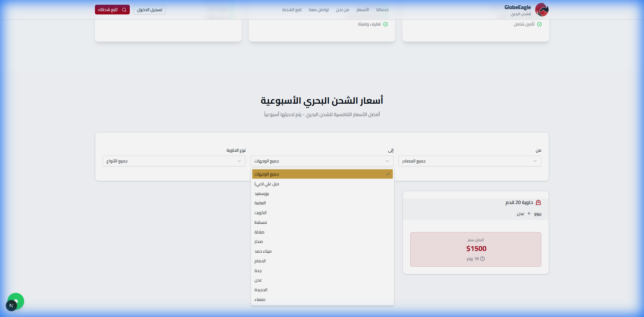Viewport: 644px width, 317px height.
Task: Click the container icon beside حاوية 20 قدم
Action: click(x=539, y=202)
